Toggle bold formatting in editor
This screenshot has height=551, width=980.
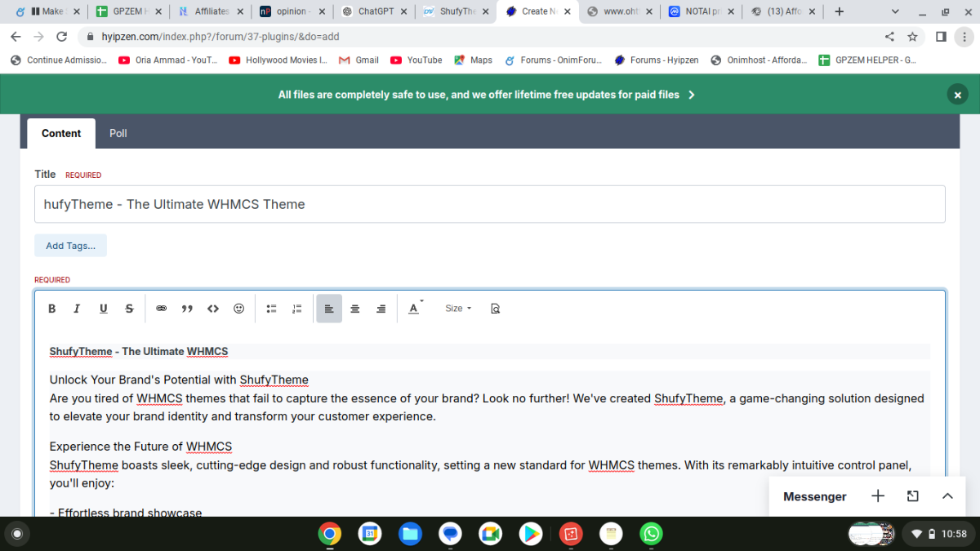click(x=51, y=309)
